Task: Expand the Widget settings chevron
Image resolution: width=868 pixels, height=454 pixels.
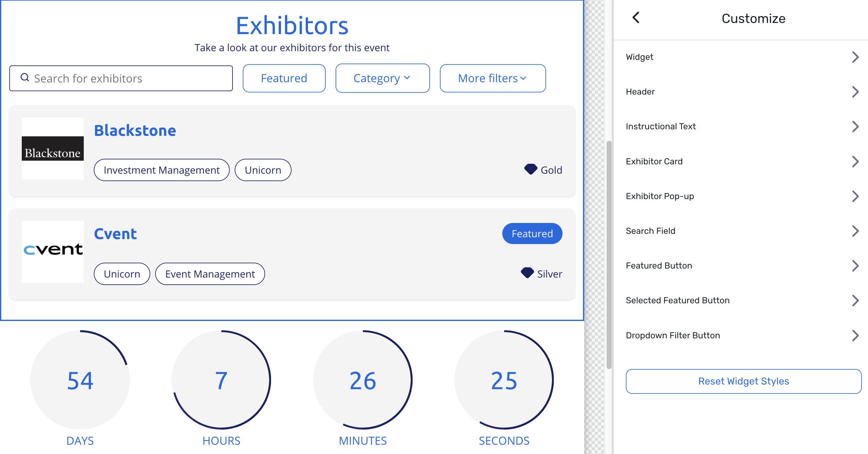Action: tap(855, 57)
